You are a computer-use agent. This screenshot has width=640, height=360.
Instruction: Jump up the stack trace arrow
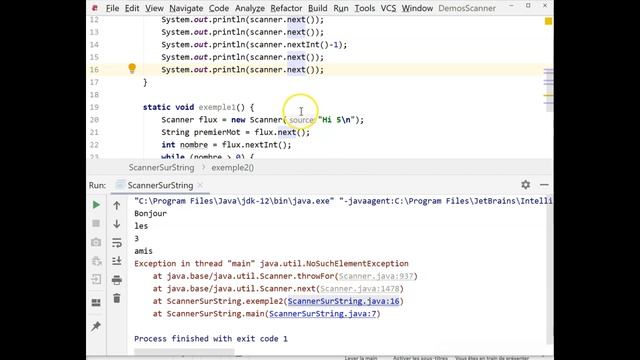click(x=117, y=205)
